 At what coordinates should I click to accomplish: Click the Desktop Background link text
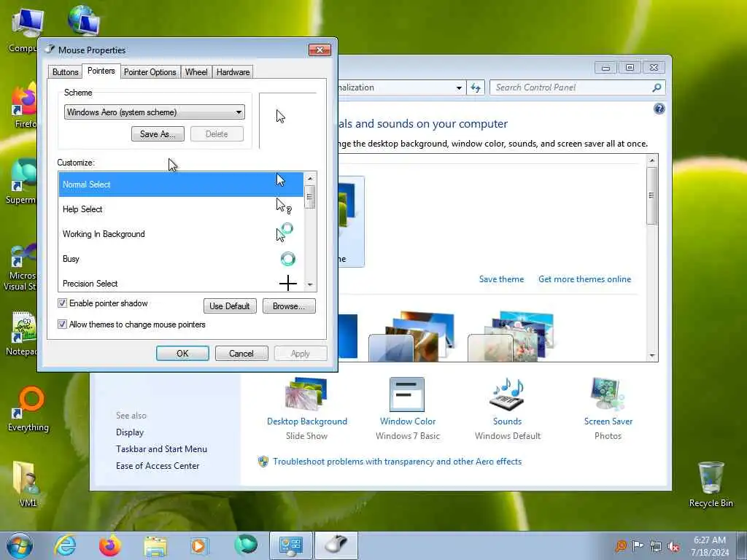click(x=307, y=421)
